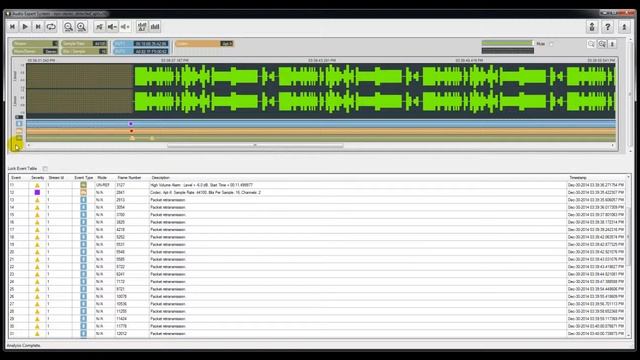Open the spectrum analysis chart icon
This screenshot has width=640, height=360.
pyautogui.click(x=142, y=27)
